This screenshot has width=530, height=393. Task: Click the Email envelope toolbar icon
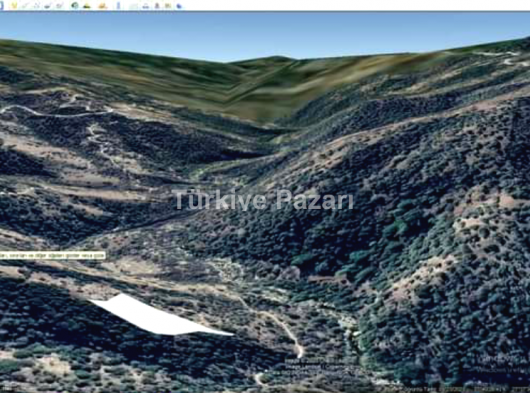tap(134, 5)
